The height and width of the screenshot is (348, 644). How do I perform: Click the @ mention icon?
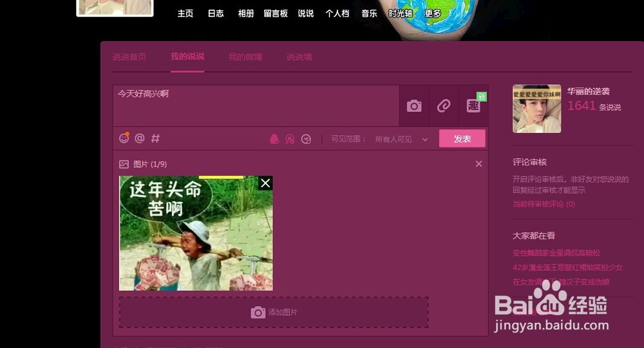(140, 138)
